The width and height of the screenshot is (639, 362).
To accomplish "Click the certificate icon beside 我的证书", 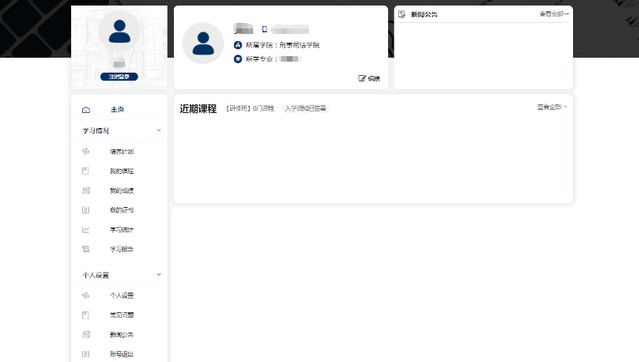I will tap(86, 210).
